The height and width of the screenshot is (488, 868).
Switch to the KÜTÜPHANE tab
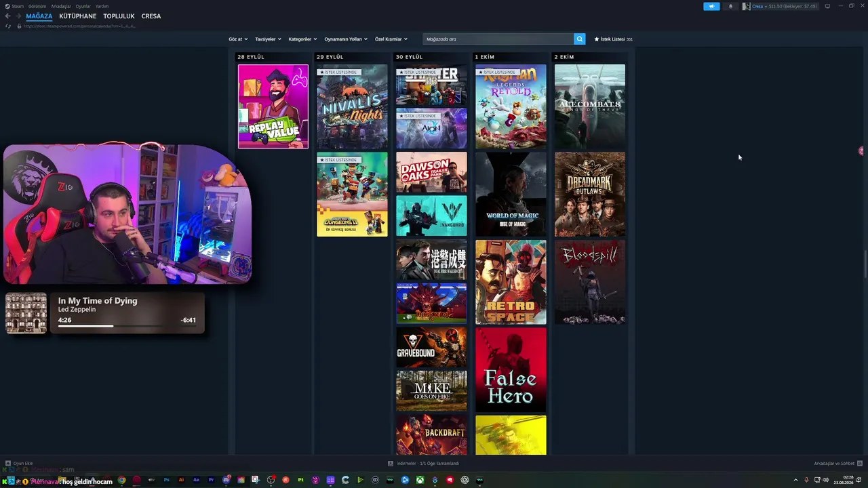(78, 16)
